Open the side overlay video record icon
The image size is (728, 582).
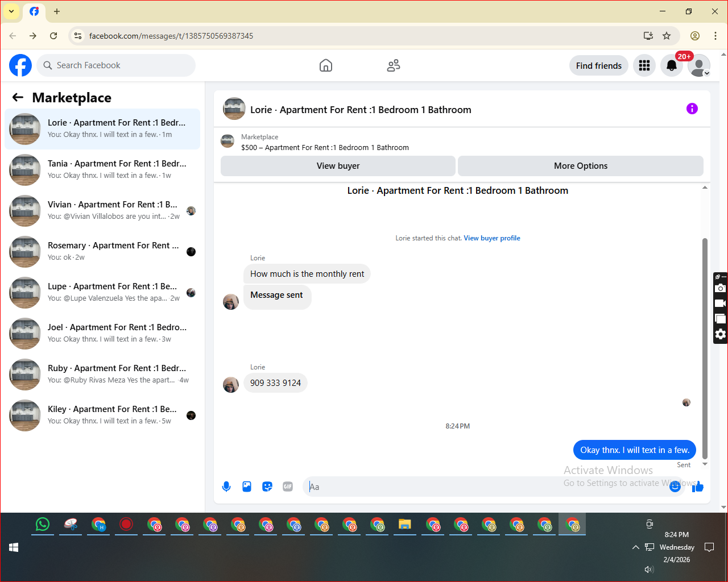point(721,304)
